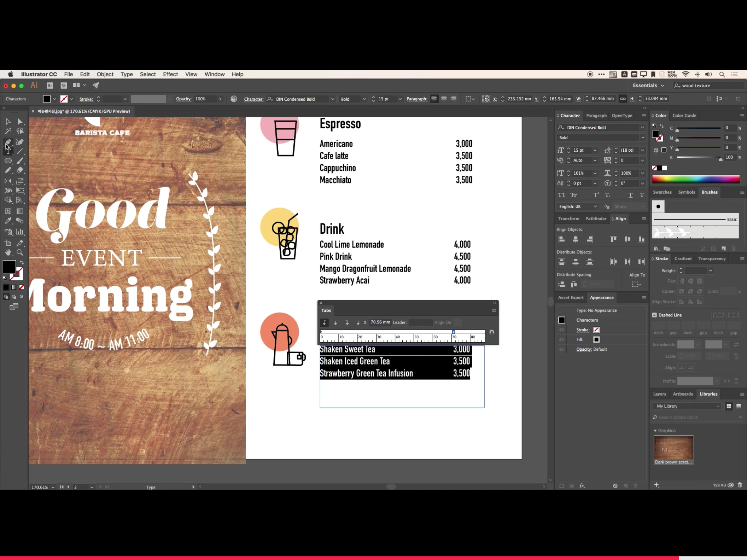Open the Effect menu
Screen dimensions: 747x560
[170, 74]
